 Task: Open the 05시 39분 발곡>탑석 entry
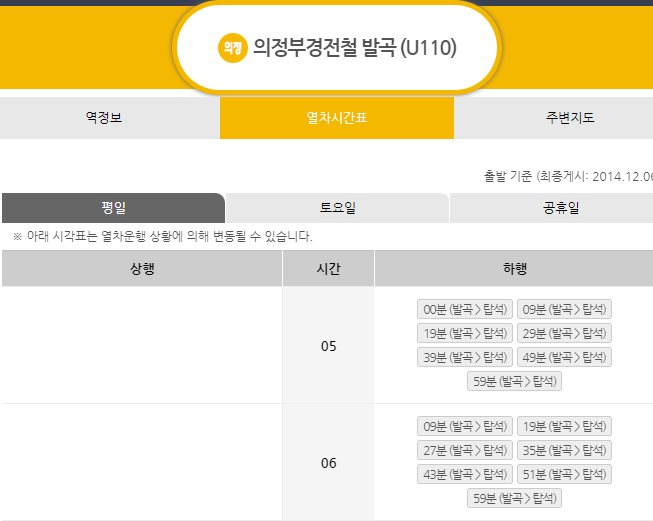pyautogui.click(x=465, y=357)
